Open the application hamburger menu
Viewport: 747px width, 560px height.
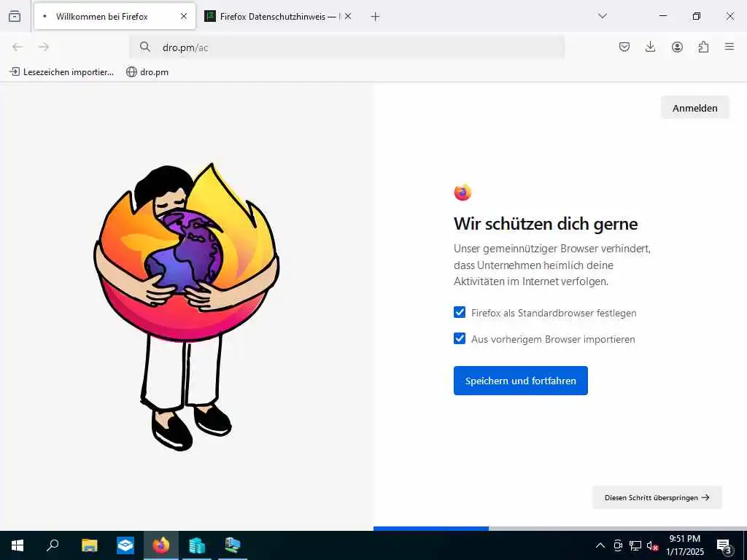[x=729, y=47]
